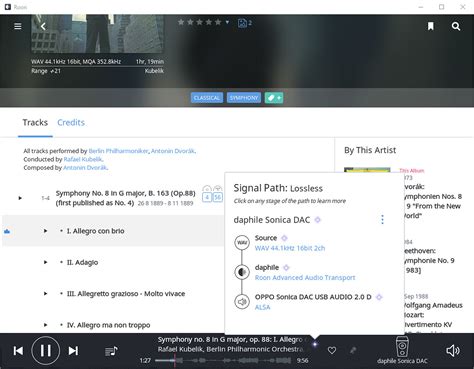Go back with the left arrow
474x369 pixels.
[x=43, y=26]
